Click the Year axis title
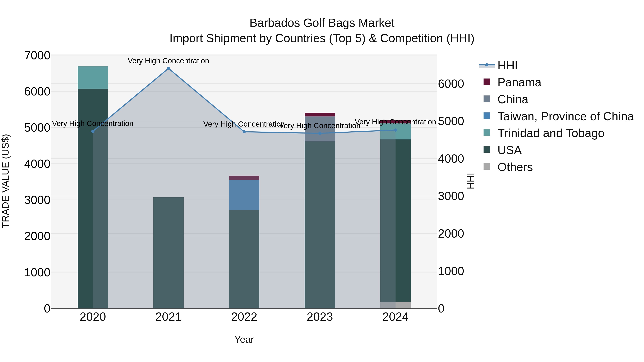Screen dimensions: 644x362 click(244, 340)
